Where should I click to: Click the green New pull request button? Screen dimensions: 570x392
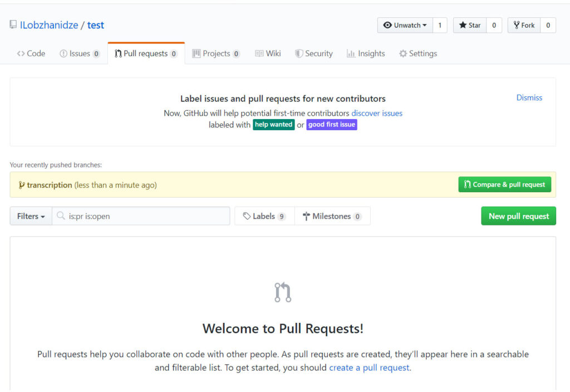tap(518, 216)
